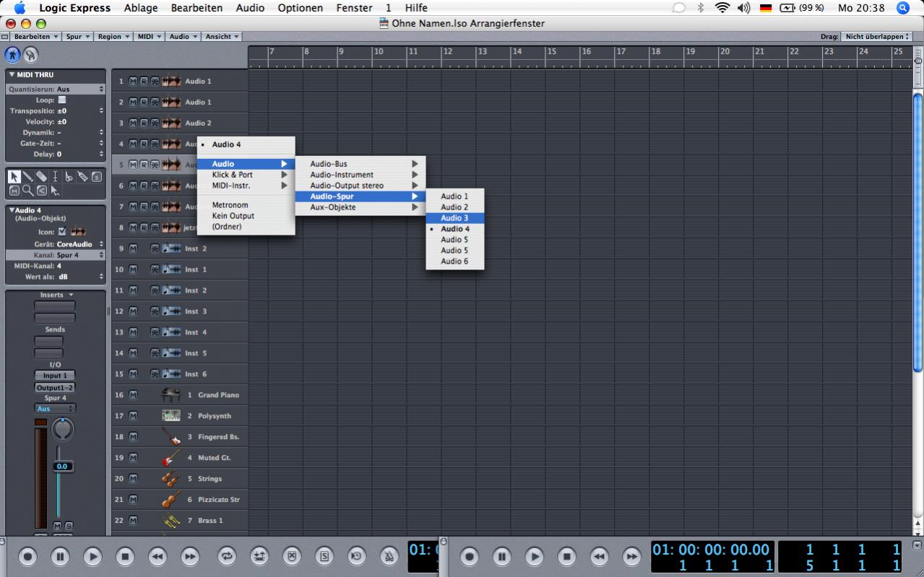This screenshot has width=924, height=577.
Task: Click the metronome button in transport
Action: click(389, 556)
